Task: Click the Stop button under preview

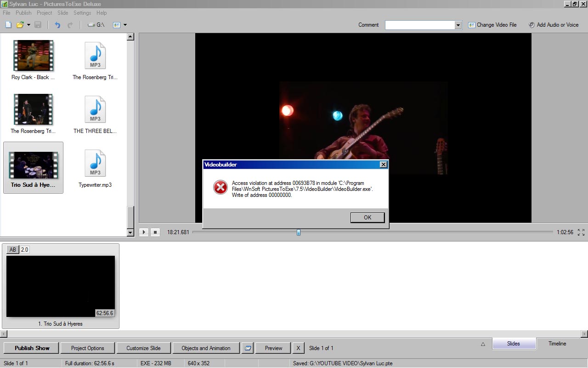Action: click(x=155, y=232)
